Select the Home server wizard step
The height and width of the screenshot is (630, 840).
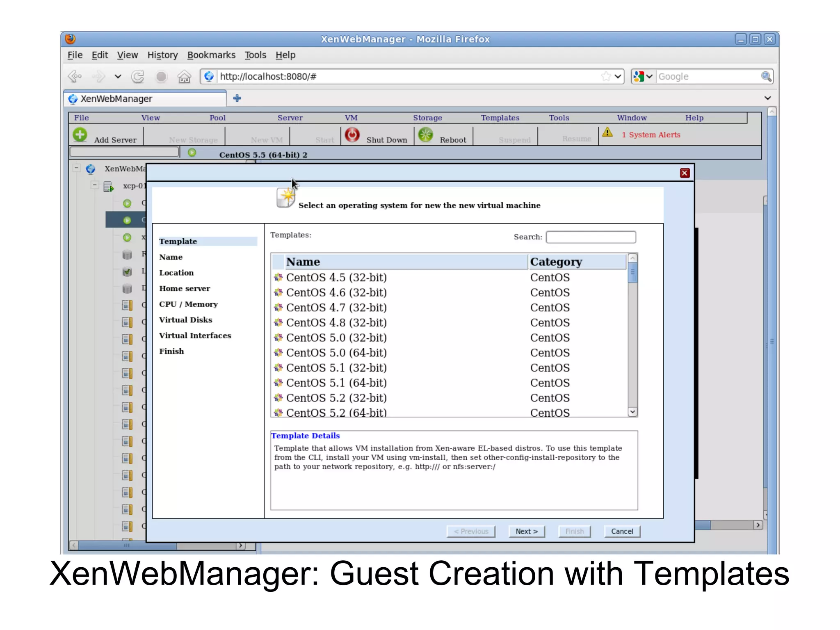[185, 289]
